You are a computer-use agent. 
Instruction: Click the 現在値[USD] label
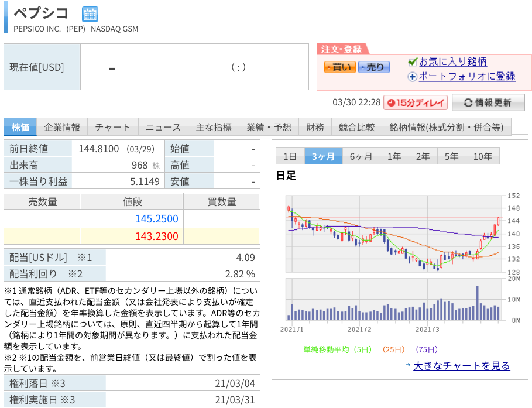[37, 67]
